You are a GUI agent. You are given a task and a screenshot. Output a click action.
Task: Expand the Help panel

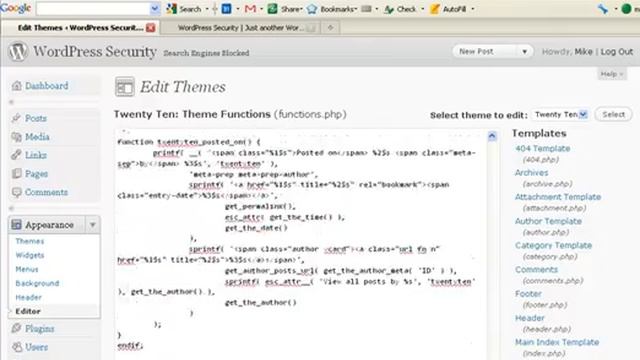[611, 74]
